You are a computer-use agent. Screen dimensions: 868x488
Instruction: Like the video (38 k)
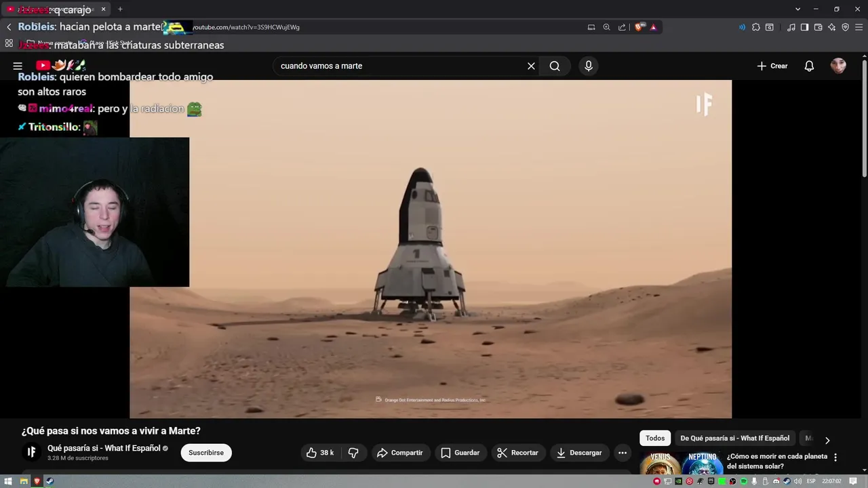[320, 453]
